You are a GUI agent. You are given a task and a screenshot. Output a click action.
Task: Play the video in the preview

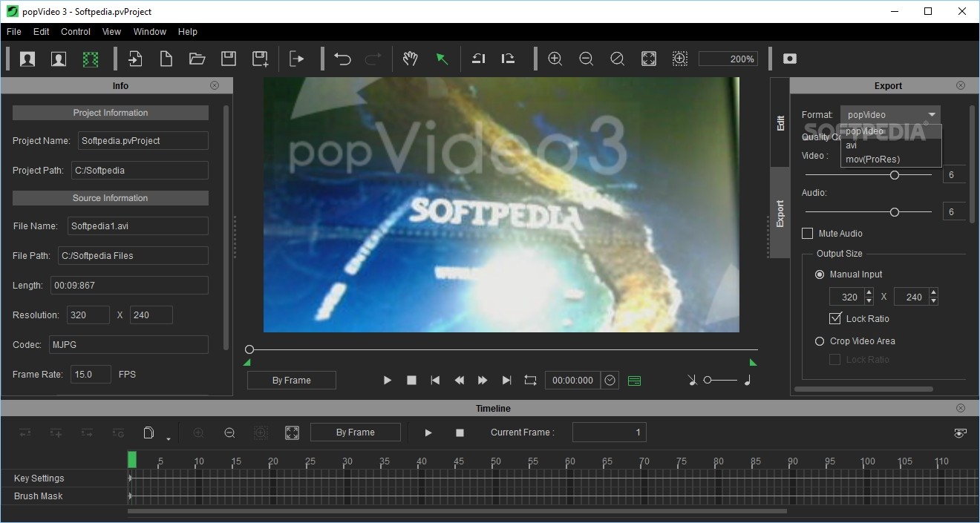(387, 380)
